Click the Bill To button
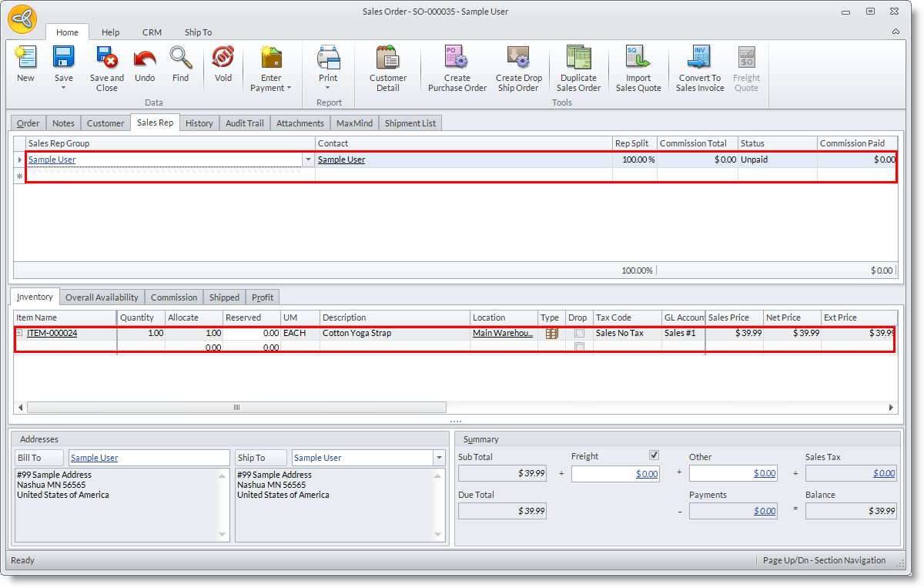This screenshot has height=588, width=924. click(x=40, y=458)
